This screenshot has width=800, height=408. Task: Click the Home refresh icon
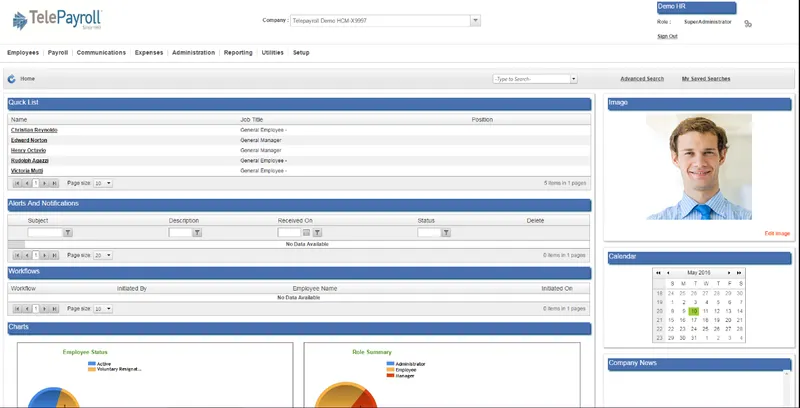pyautogui.click(x=12, y=79)
